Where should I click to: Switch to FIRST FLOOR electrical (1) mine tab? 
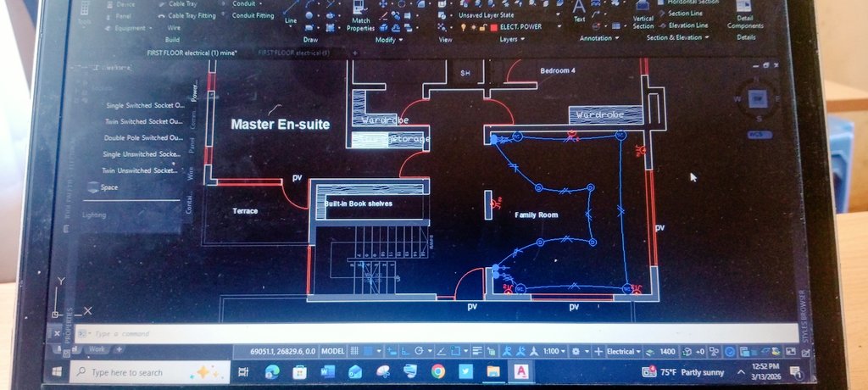tap(192, 53)
